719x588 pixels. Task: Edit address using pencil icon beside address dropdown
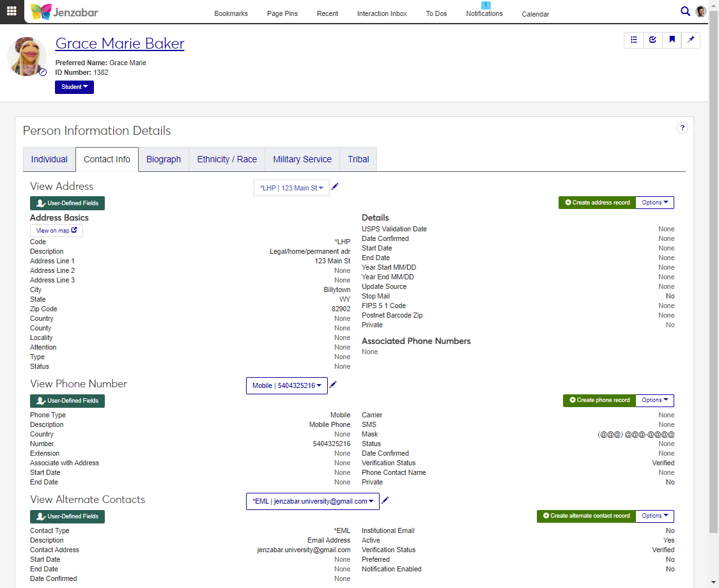click(x=335, y=187)
